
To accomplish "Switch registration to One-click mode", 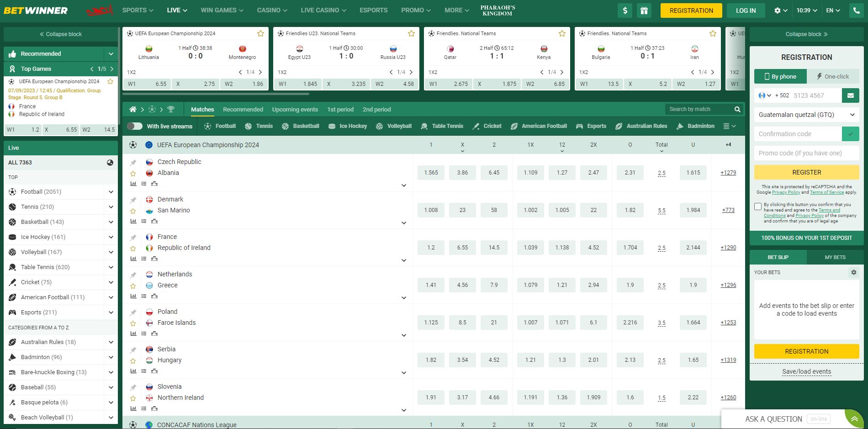I will click(x=832, y=76).
